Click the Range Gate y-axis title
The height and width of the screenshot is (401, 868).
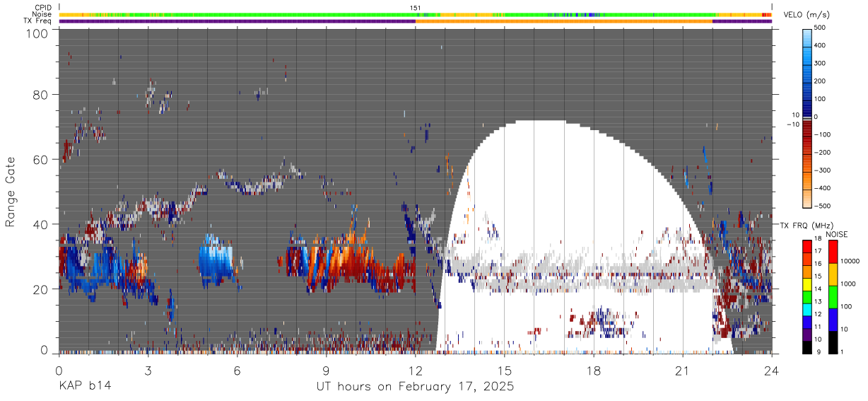pos(11,193)
